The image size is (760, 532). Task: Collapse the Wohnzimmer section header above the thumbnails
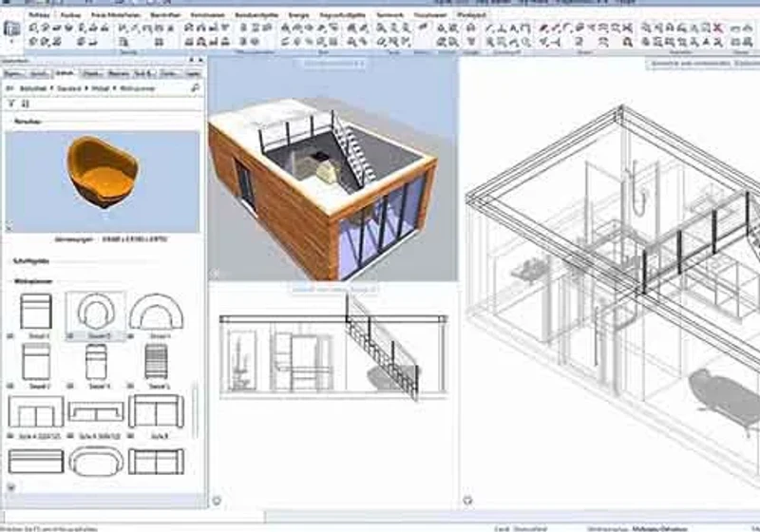pyautogui.click(x=33, y=281)
